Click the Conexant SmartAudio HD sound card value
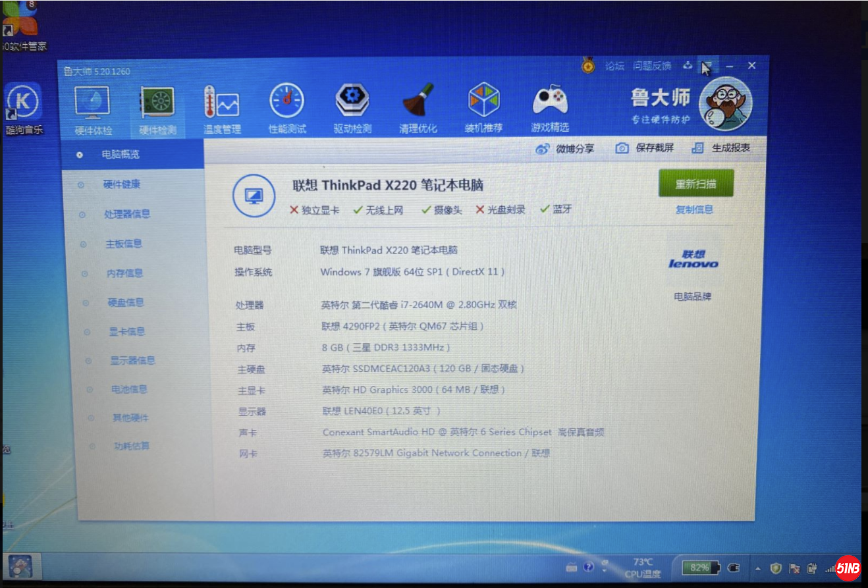The width and height of the screenshot is (868, 588). click(x=464, y=433)
